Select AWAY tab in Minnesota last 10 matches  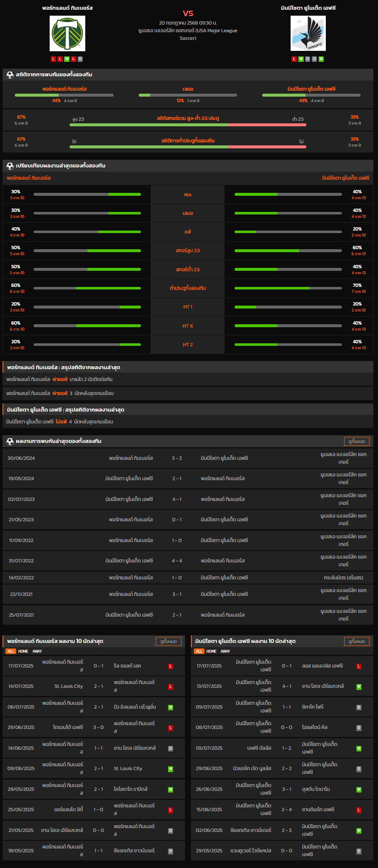click(x=225, y=651)
